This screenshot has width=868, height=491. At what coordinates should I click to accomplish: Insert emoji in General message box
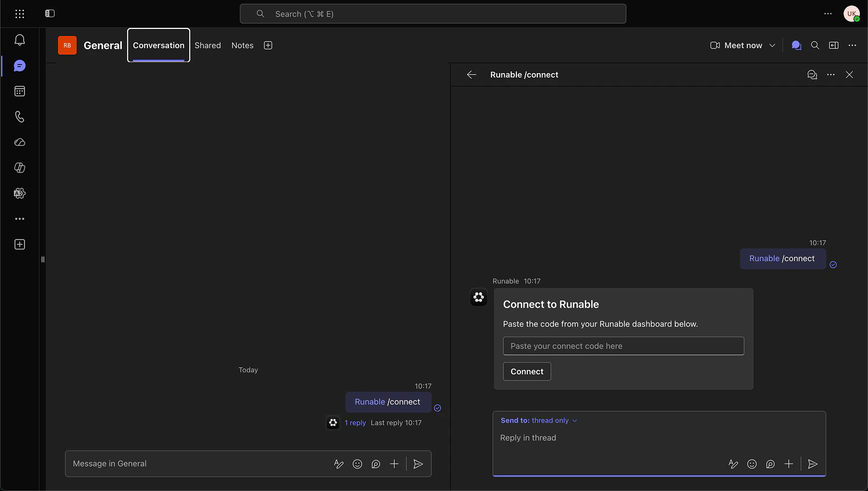point(357,464)
